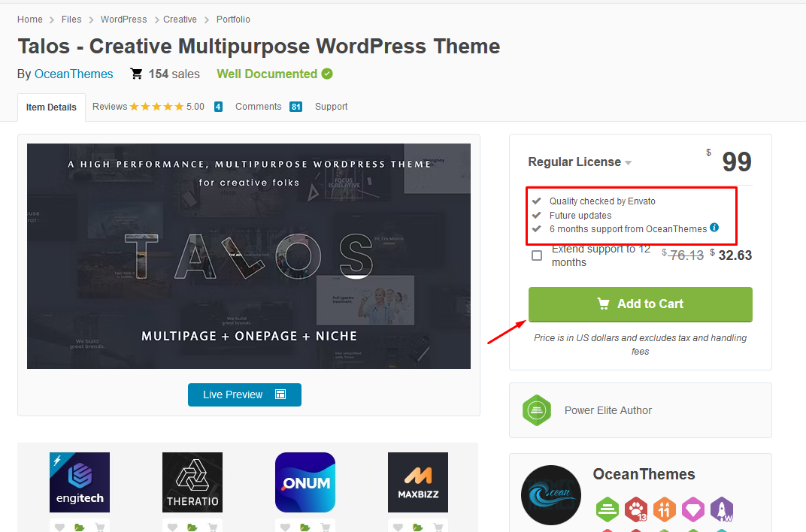This screenshot has width=806, height=532.
Task: Open the WordPress breadcrumb link
Action: [123, 19]
